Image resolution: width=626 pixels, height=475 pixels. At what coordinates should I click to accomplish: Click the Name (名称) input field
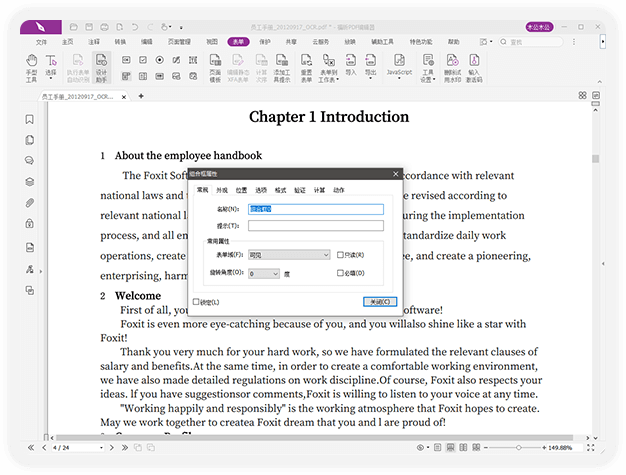click(x=316, y=209)
